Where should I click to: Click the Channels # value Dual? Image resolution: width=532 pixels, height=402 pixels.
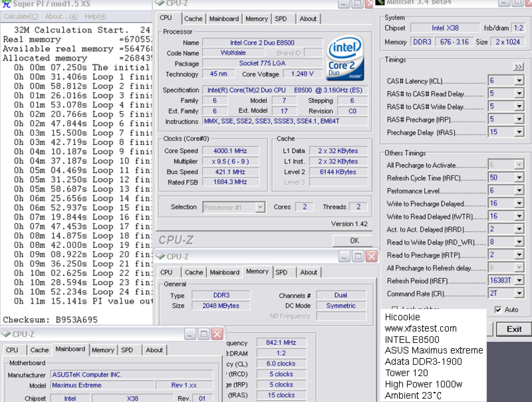341,295
